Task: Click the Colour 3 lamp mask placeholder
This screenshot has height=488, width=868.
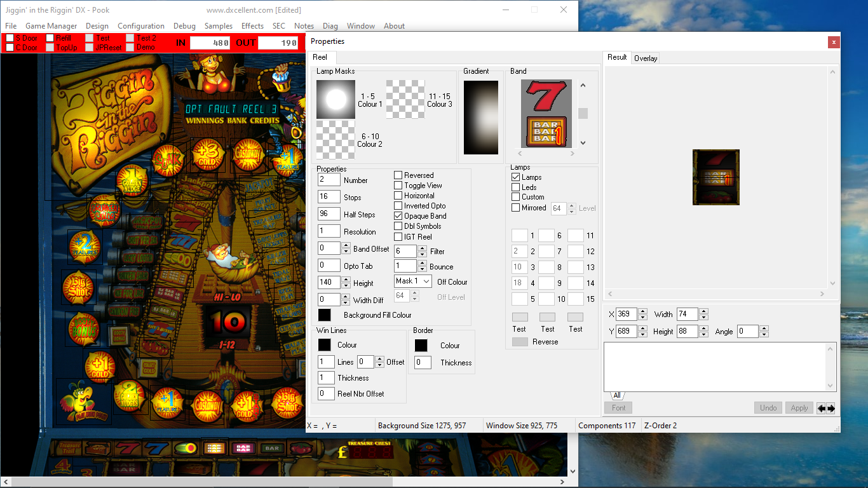Action: click(405, 99)
